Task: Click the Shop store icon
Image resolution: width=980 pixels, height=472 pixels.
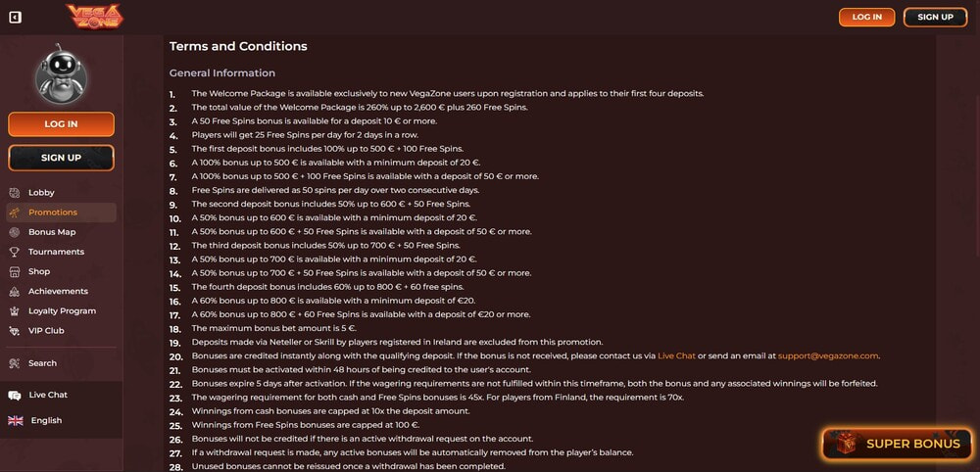Action: [15, 271]
